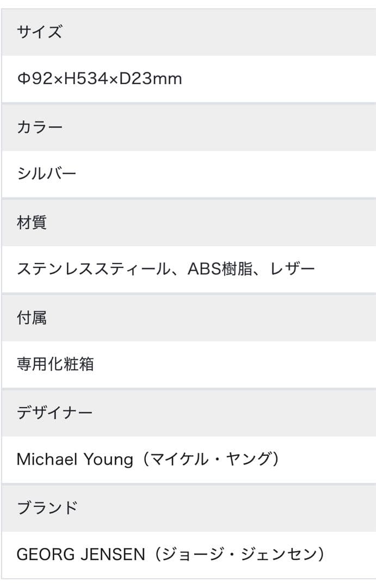Click the 付属 header label
Image resolution: width=376 pixels, height=588 pixels.
(32, 317)
